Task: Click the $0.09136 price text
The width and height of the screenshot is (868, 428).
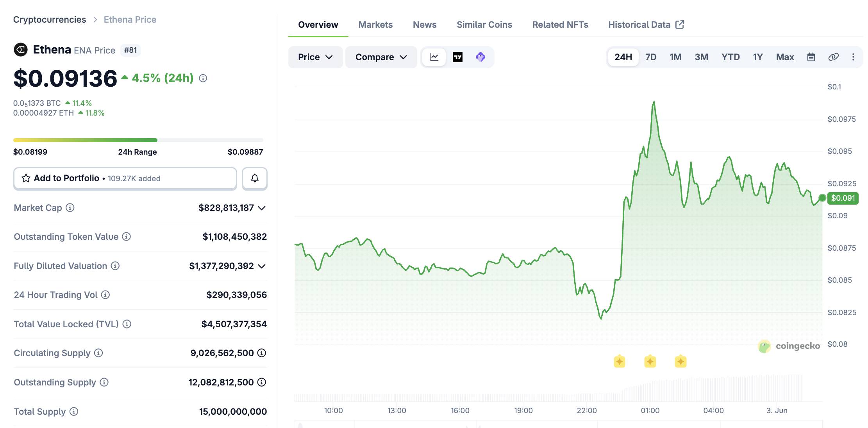Action: pyautogui.click(x=65, y=78)
